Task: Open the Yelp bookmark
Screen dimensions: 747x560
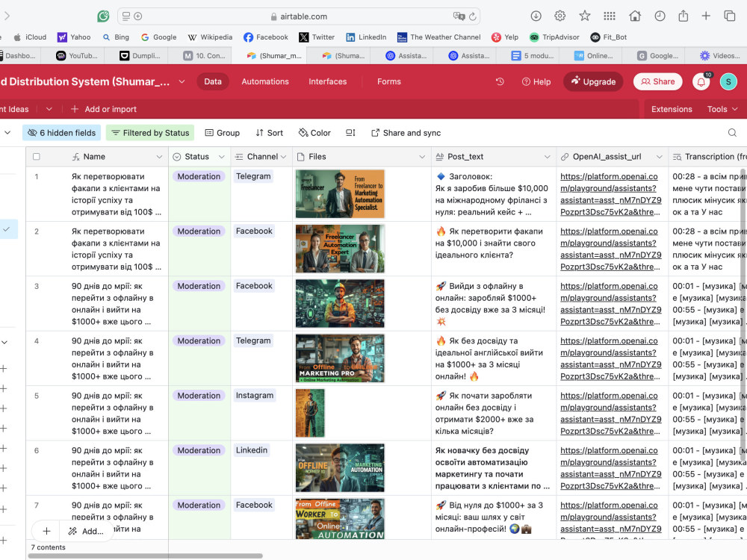Action: tap(505, 37)
